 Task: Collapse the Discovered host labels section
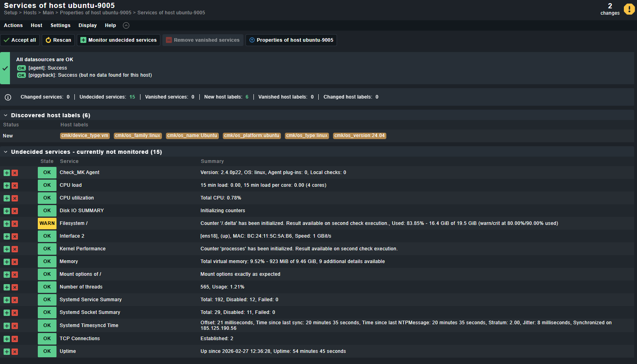click(x=6, y=116)
